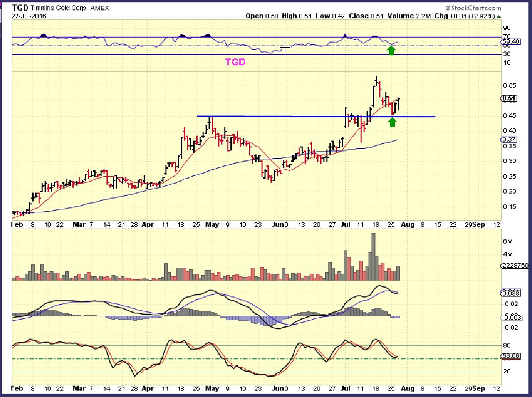The height and width of the screenshot is (397, 532).
Task: Click the 0.35 price axis label
Action: coord(509,146)
